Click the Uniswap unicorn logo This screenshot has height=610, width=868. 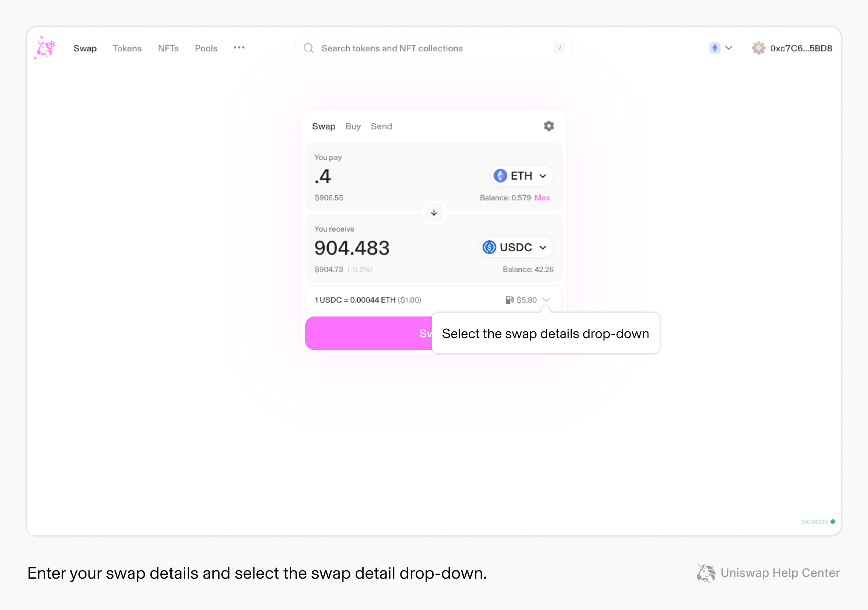tap(45, 48)
